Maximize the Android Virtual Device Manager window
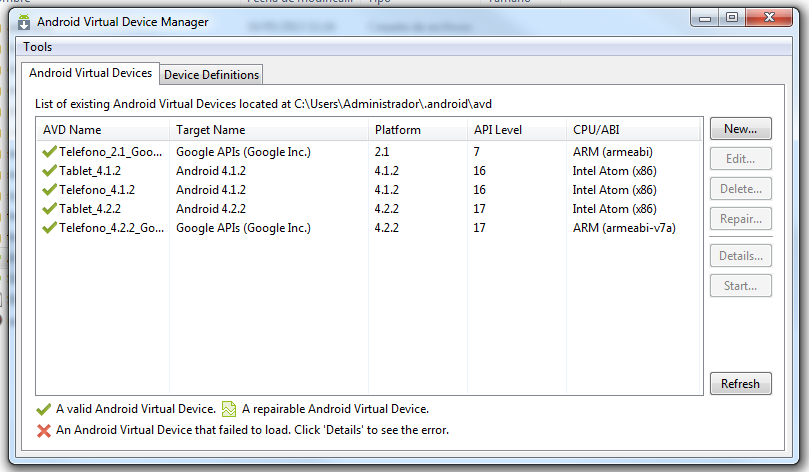This screenshot has width=809, height=472. (x=732, y=18)
